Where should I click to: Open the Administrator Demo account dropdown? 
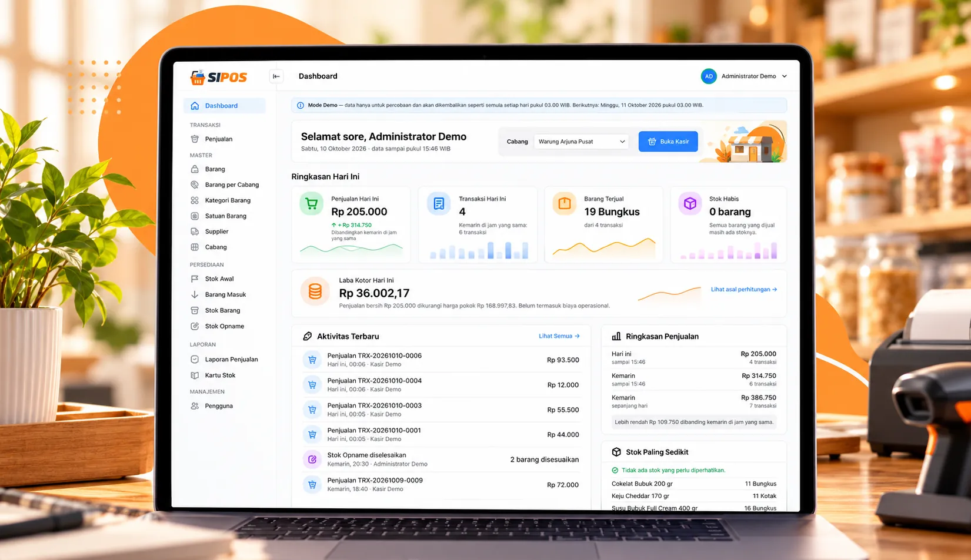point(744,76)
